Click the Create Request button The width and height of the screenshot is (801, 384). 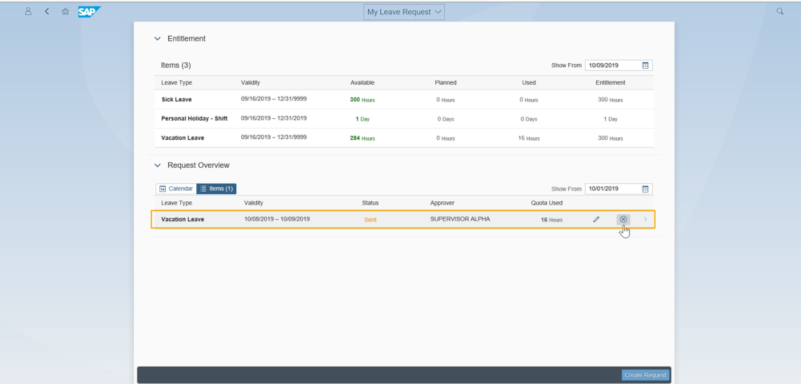pos(645,375)
